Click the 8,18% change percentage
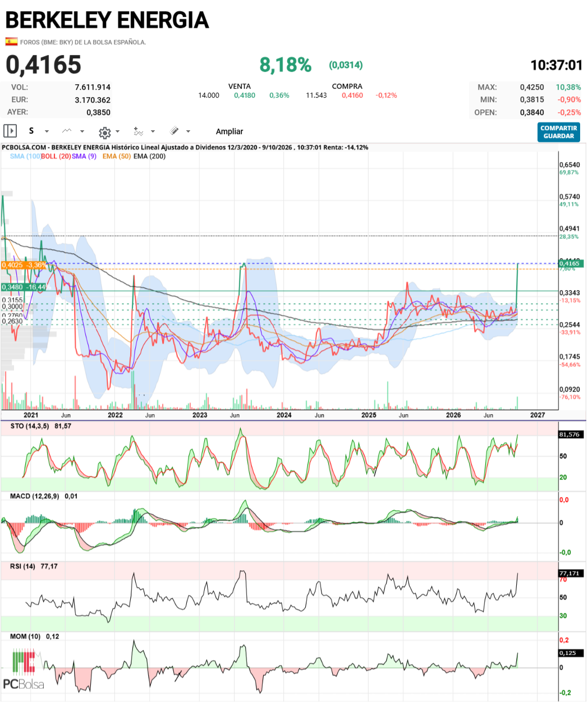 pyautogui.click(x=286, y=65)
